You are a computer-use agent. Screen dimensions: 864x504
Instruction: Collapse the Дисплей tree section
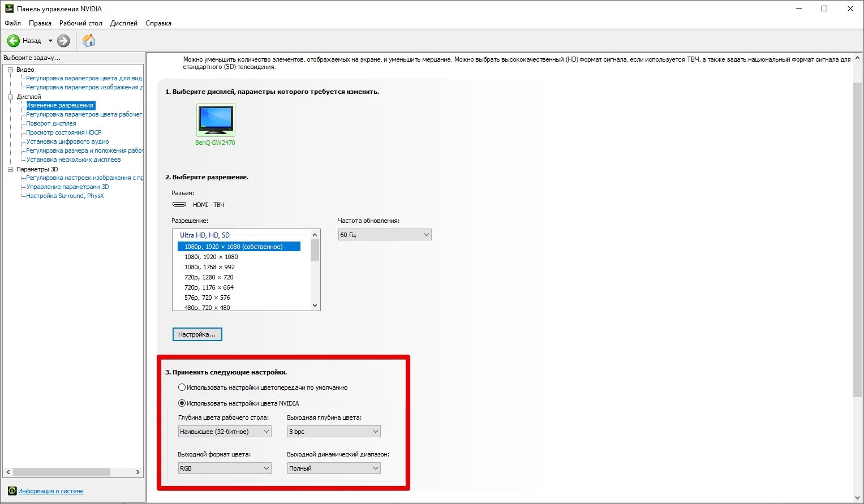tap(11, 97)
